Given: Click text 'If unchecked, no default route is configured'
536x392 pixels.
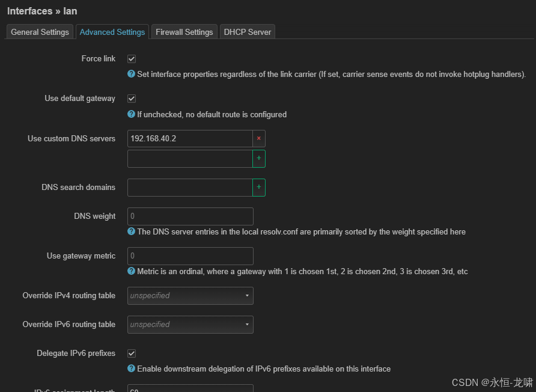Looking at the screenshot, I should [x=212, y=115].
